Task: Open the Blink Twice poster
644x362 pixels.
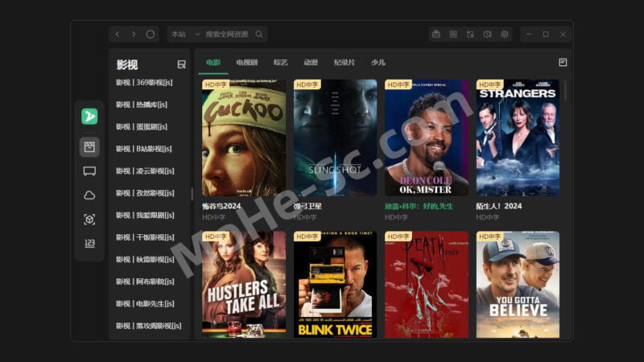Action: click(335, 285)
